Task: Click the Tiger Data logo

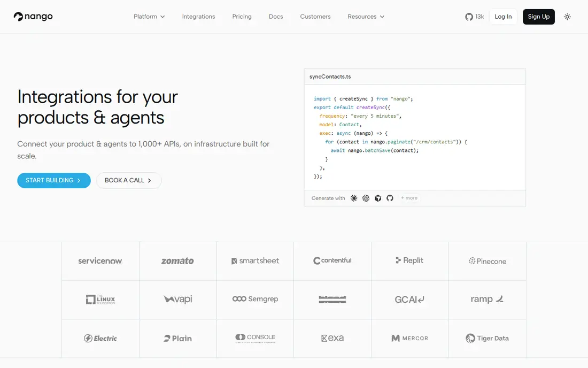Action: (x=487, y=339)
